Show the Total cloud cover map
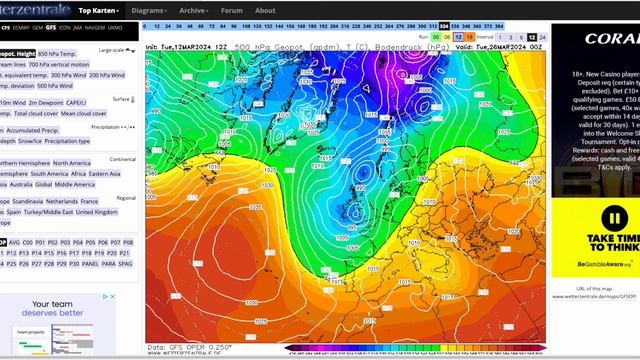The image size is (640, 360). coord(36,113)
